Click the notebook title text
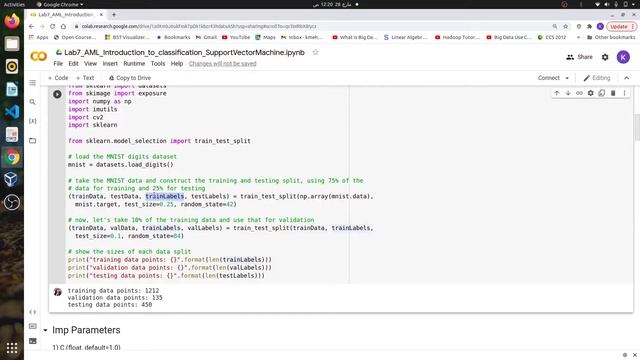This screenshot has width=640, height=360. coord(184,52)
